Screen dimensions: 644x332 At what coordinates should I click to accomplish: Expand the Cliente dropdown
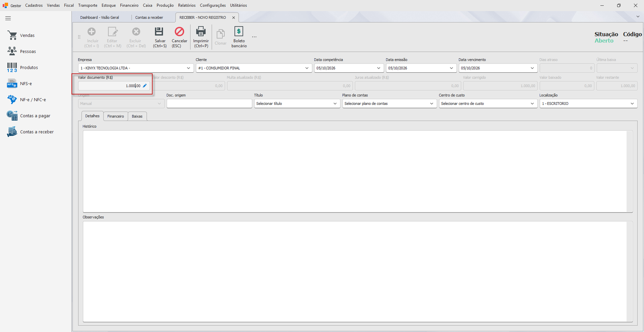click(x=307, y=68)
